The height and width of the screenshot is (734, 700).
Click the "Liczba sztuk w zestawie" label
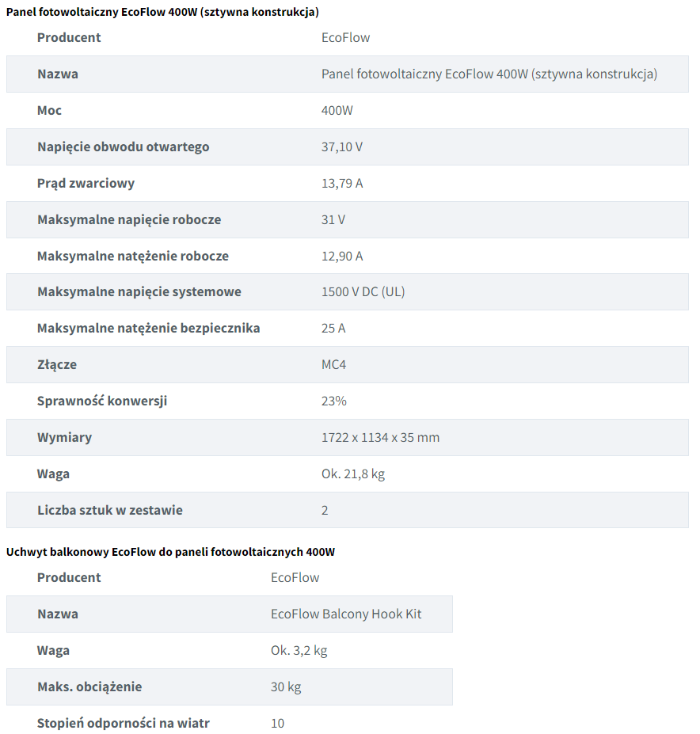(109, 510)
